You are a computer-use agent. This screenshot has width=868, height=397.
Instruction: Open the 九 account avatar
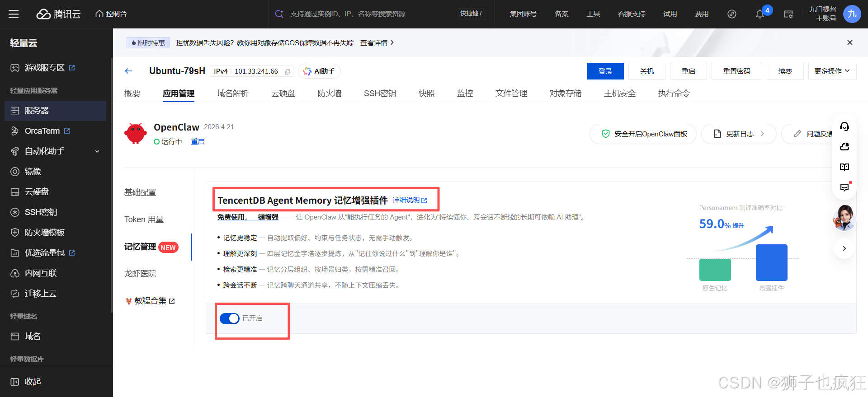tap(852, 14)
